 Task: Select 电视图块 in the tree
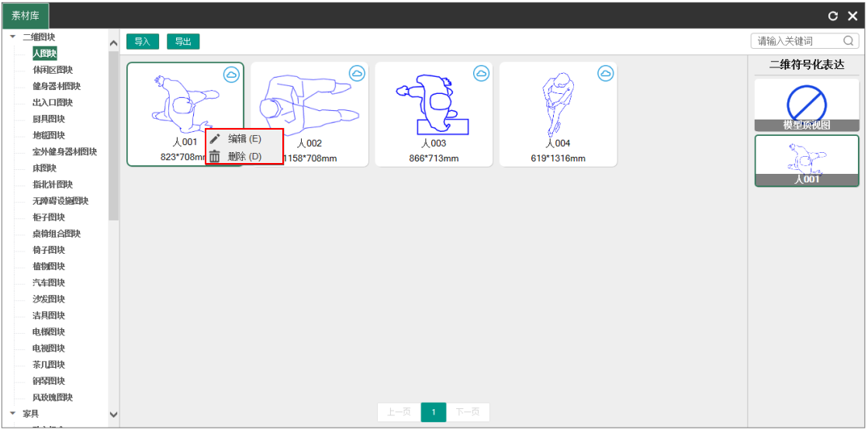pos(49,349)
